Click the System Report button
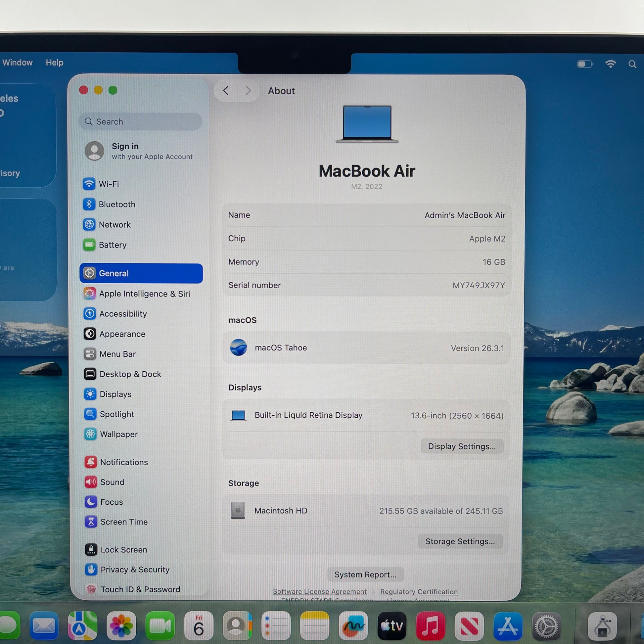This screenshot has height=644, width=644. click(365, 575)
